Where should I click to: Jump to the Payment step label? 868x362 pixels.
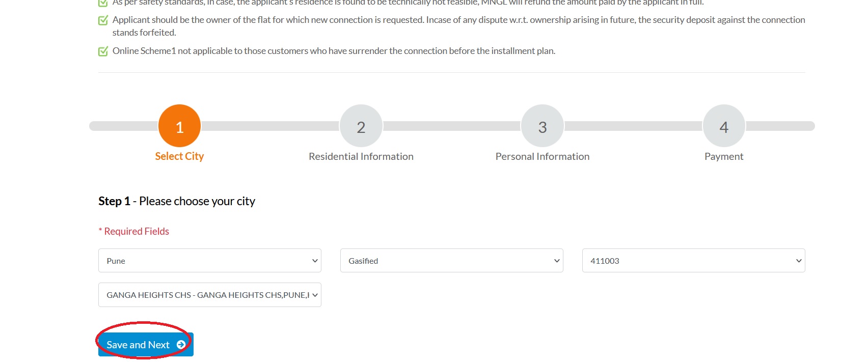723,156
